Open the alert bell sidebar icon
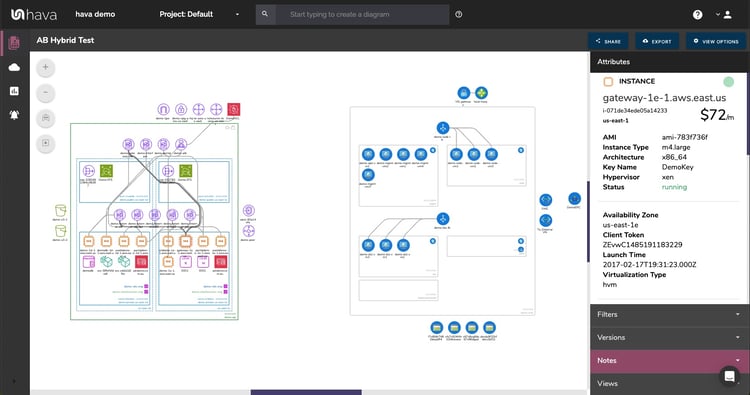 (14, 115)
